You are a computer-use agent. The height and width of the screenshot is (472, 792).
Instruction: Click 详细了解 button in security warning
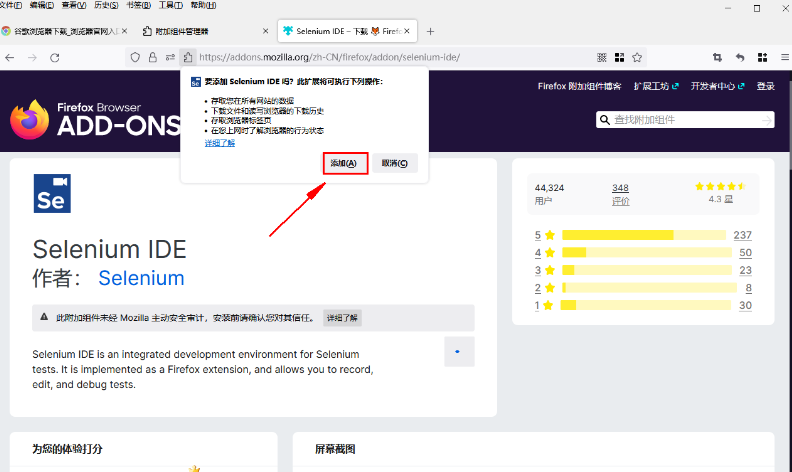click(342, 318)
